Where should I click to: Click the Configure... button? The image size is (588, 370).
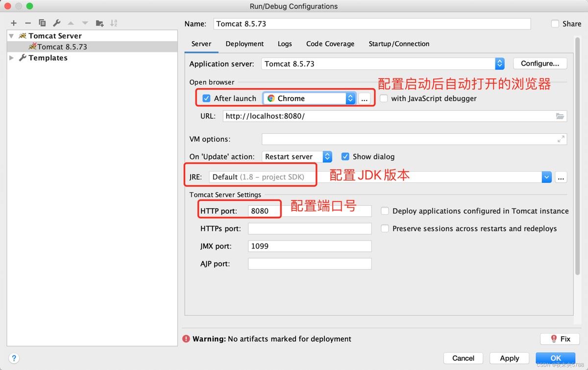pos(540,63)
